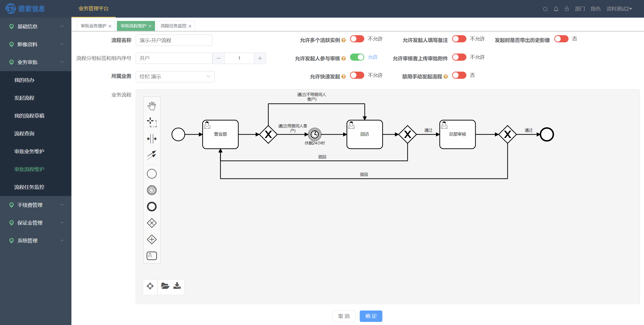Open 我的待办 in sidebar
The width and height of the screenshot is (644, 325).
coord(36,80)
